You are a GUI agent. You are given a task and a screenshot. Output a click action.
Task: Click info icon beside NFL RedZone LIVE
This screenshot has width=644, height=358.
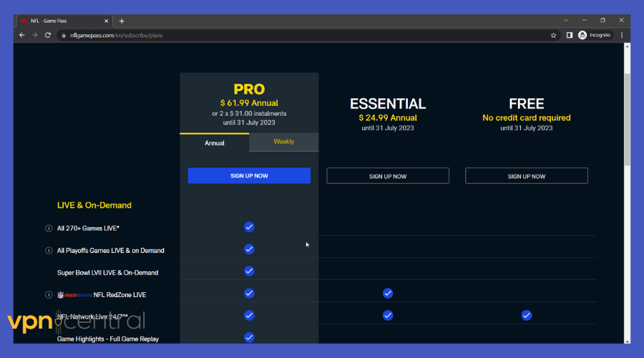coord(49,294)
